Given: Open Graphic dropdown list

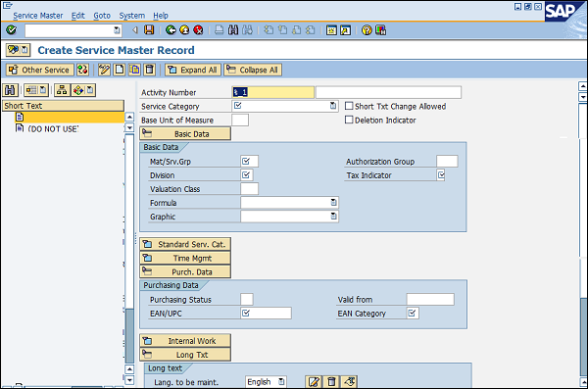Looking at the screenshot, I should coord(333,217).
